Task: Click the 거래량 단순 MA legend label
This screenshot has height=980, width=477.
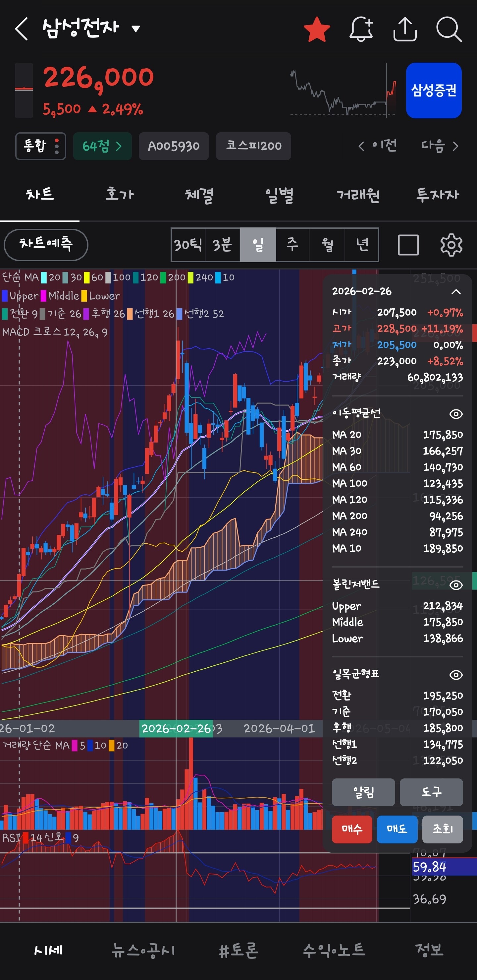Action: [x=36, y=745]
